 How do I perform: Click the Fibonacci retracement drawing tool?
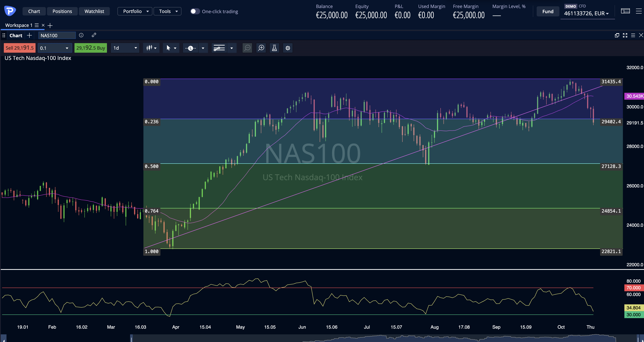click(x=219, y=48)
